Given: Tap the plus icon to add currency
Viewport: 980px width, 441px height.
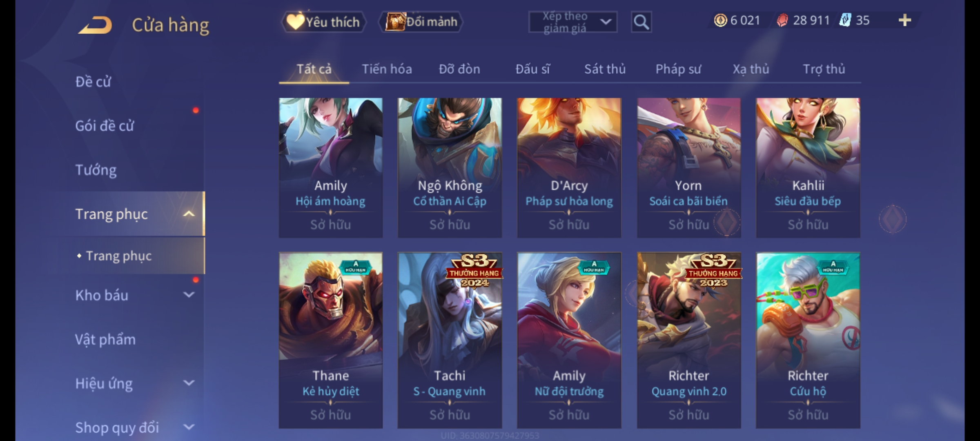Looking at the screenshot, I should pos(905,20).
